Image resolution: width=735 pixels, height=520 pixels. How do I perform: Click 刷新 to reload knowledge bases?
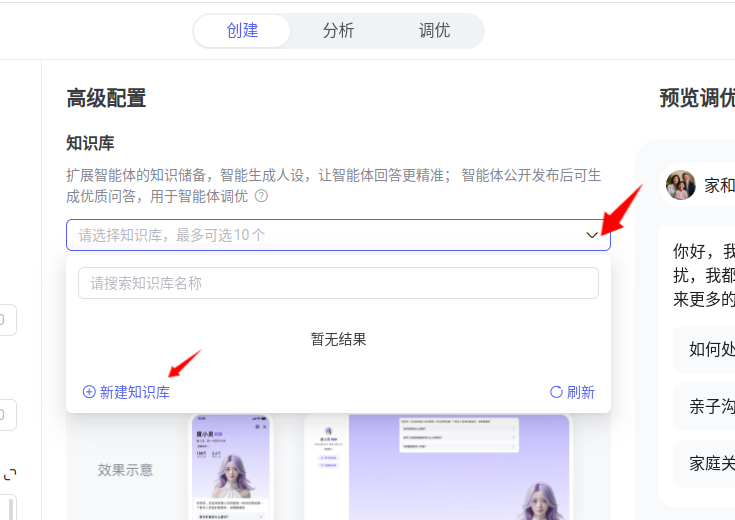coord(572,392)
